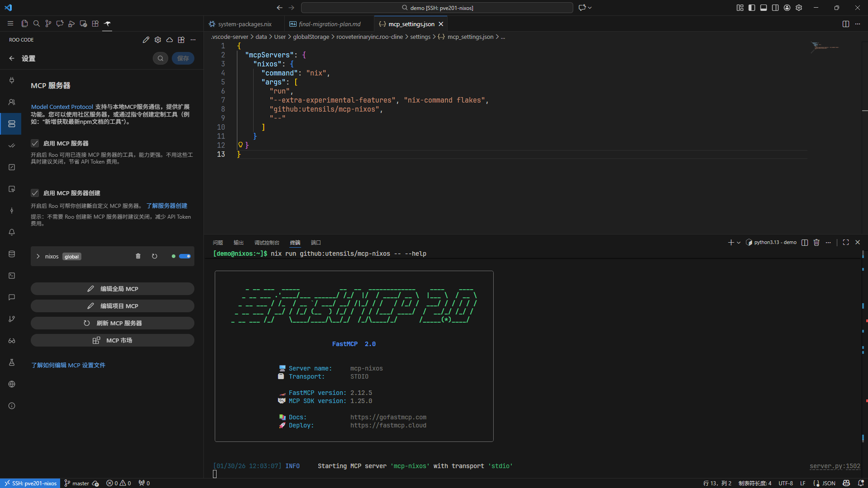Uncheck 启用 MCP 服务器创建 checkbox
This screenshot has width=868, height=488.
[x=35, y=193]
